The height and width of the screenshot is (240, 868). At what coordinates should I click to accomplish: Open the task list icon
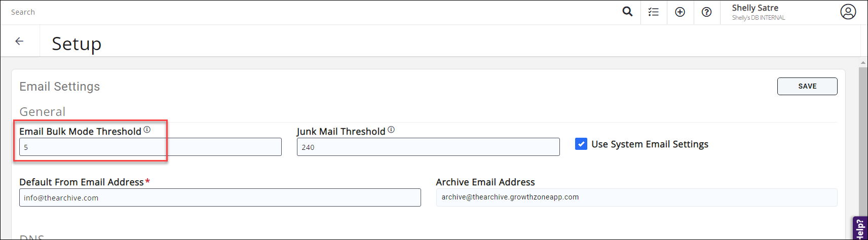[654, 12]
